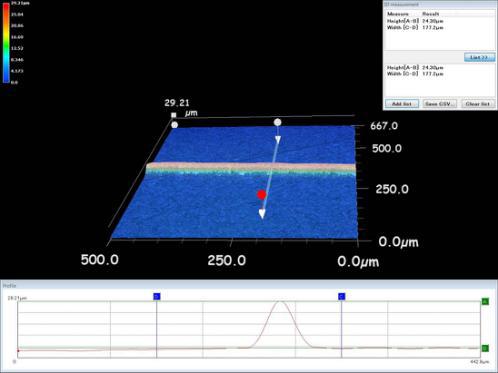Select the lower green height marker B
Image resolution: width=498 pixels, height=373 pixels.
[485, 348]
